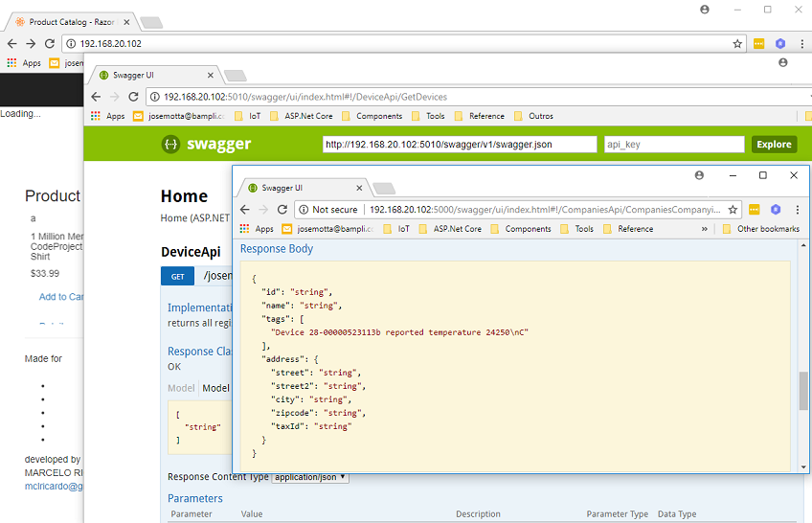Click the $33.99 price text
This screenshot has width=812, height=523.
[x=45, y=273]
